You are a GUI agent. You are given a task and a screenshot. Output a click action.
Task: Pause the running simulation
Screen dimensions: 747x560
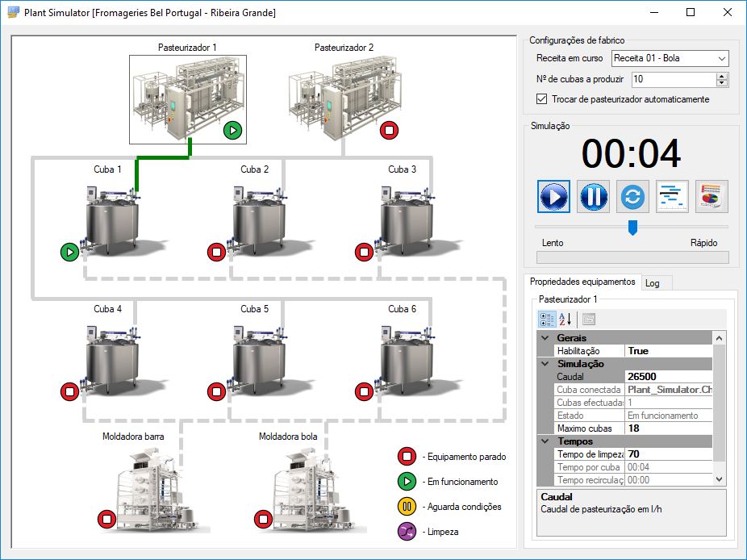tap(593, 196)
